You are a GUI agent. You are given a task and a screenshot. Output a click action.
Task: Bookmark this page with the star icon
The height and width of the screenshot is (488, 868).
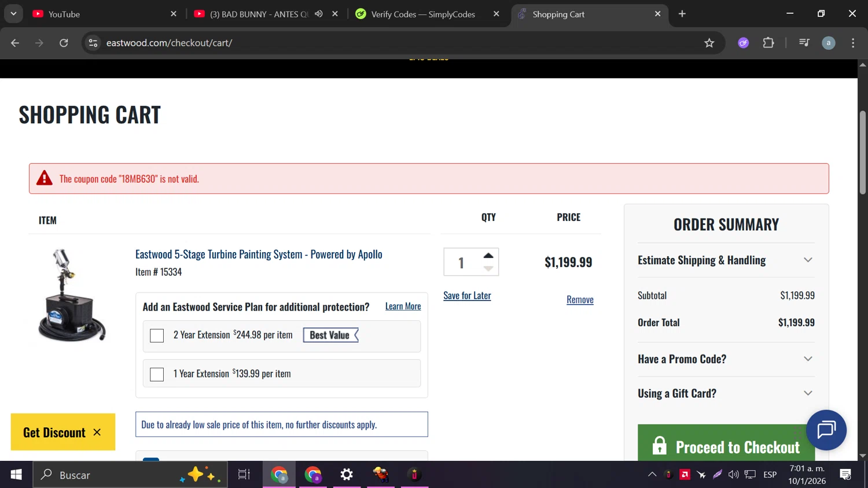point(709,43)
